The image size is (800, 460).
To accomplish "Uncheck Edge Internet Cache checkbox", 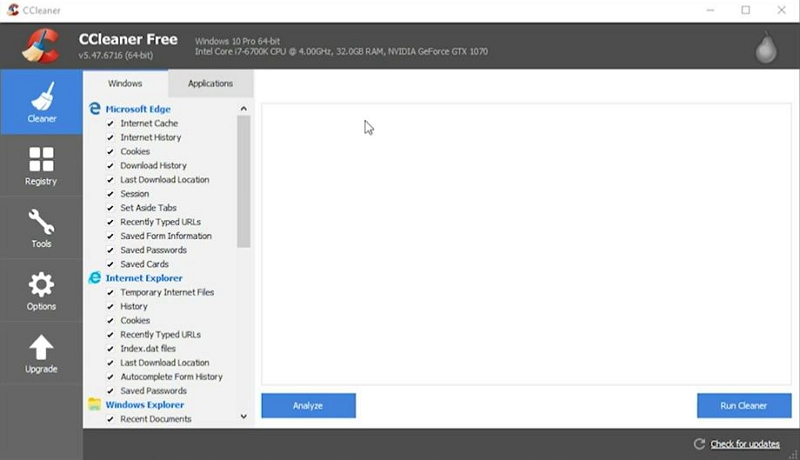I will (110, 123).
